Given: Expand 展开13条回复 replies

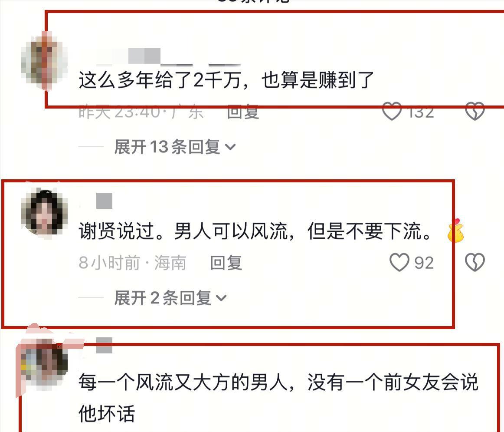Looking at the screenshot, I should click(x=175, y=147).
